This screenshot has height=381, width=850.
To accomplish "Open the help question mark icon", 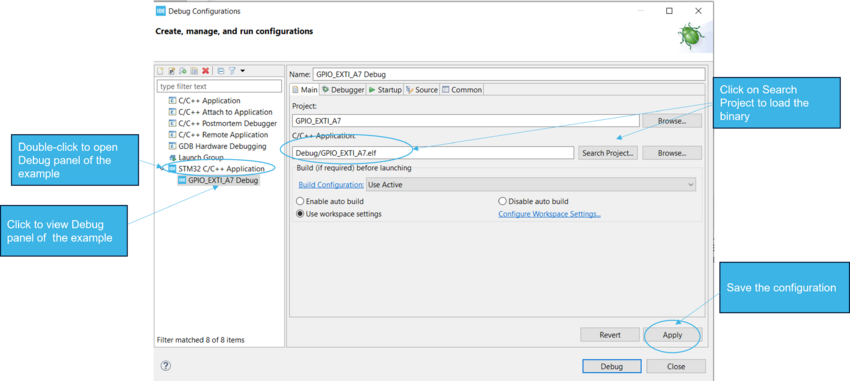I will (166, 366).
